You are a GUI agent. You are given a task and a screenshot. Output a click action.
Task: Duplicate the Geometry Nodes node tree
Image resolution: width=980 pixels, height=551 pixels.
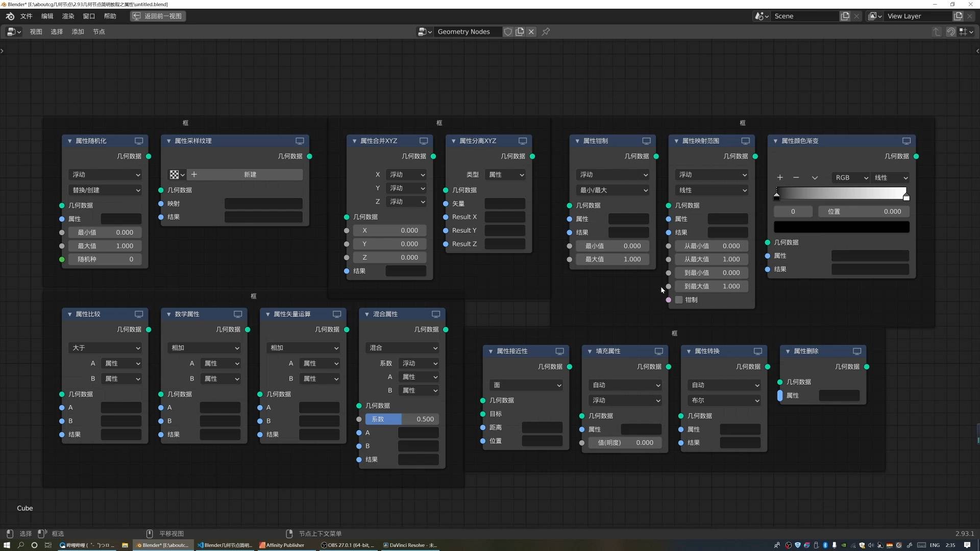(520, 32)
